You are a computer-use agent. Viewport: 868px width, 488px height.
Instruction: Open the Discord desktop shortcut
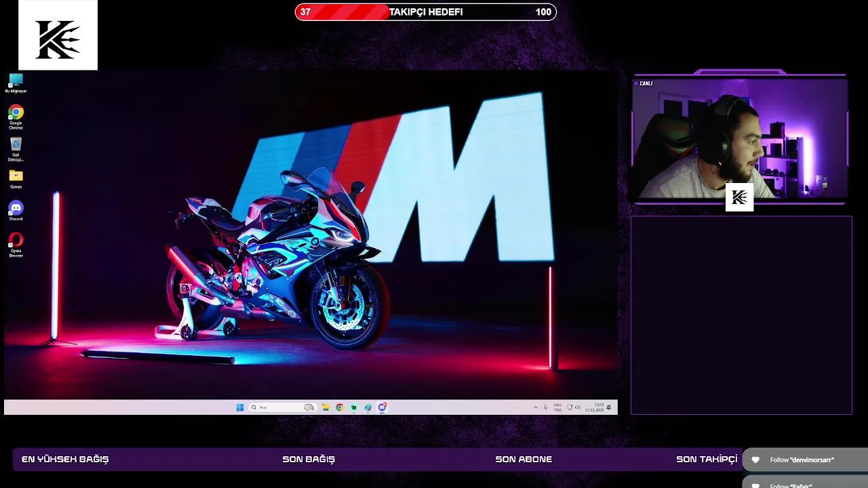(16, 211)
